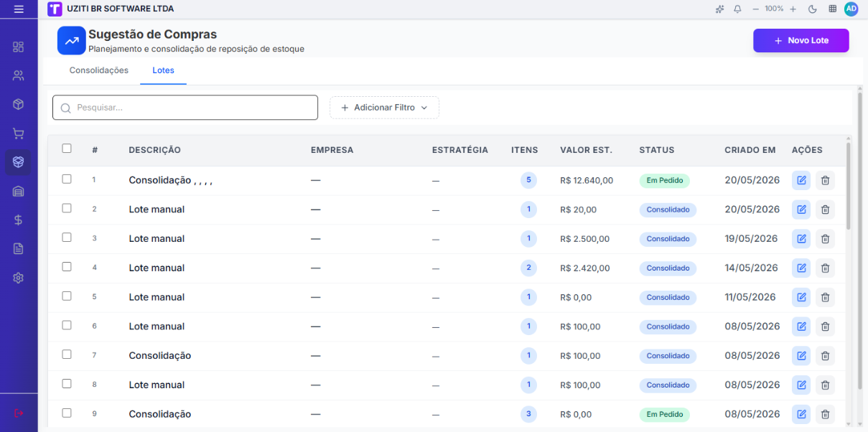Open the Adicionar Filtro dropdown

coord(384,108)
